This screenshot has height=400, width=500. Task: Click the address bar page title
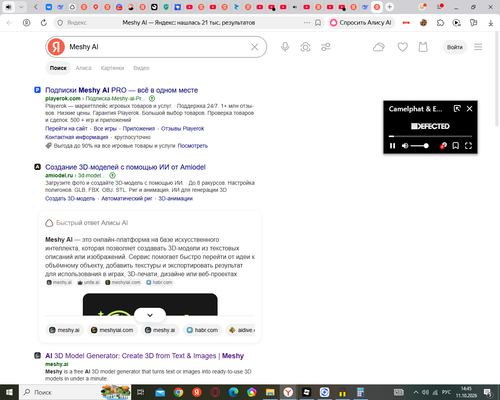[189, 23]
